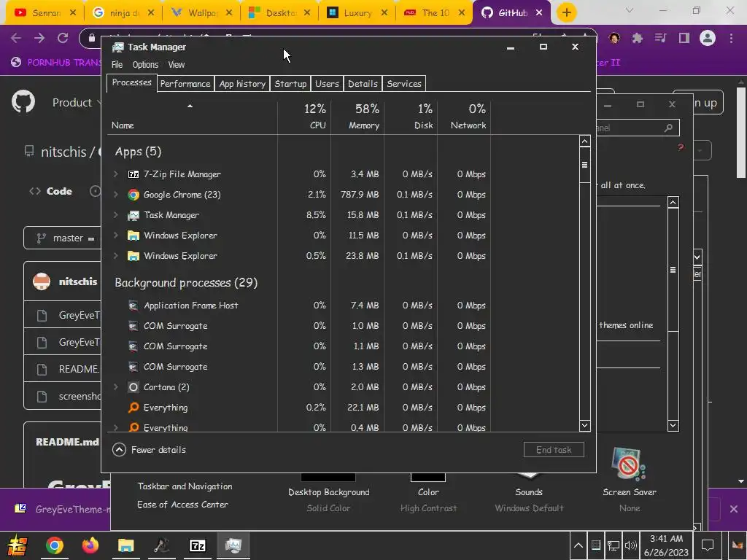Click the Task Manager process row icon
This screenshot has height=560, width=747.
pyautogui.click(x=133, y=215)
